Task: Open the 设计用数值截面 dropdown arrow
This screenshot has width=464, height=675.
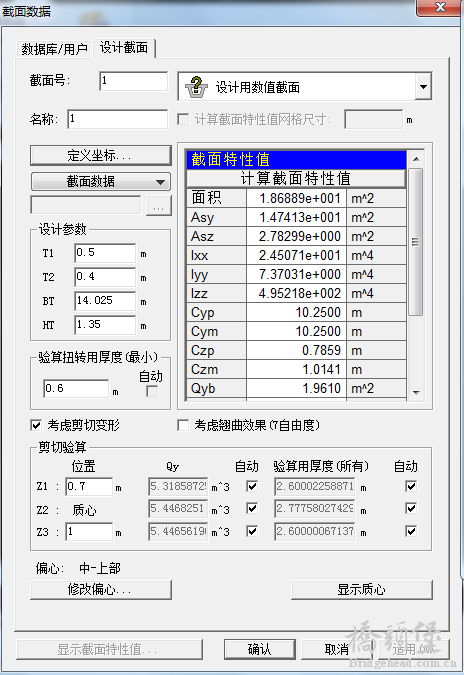Action: pyautogui.click(x=423, y=87)
